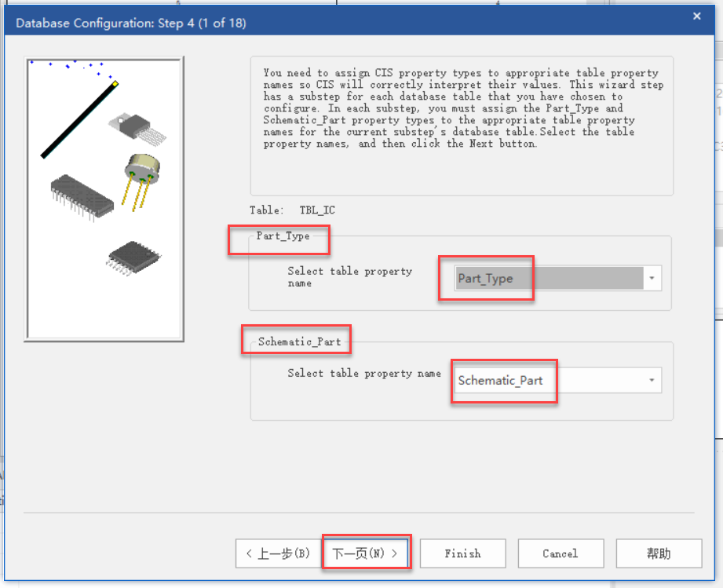Expand the Part_Type dropdown arrow
The width and height of the screenshot is (723, 588).
[x=652, y=279]
